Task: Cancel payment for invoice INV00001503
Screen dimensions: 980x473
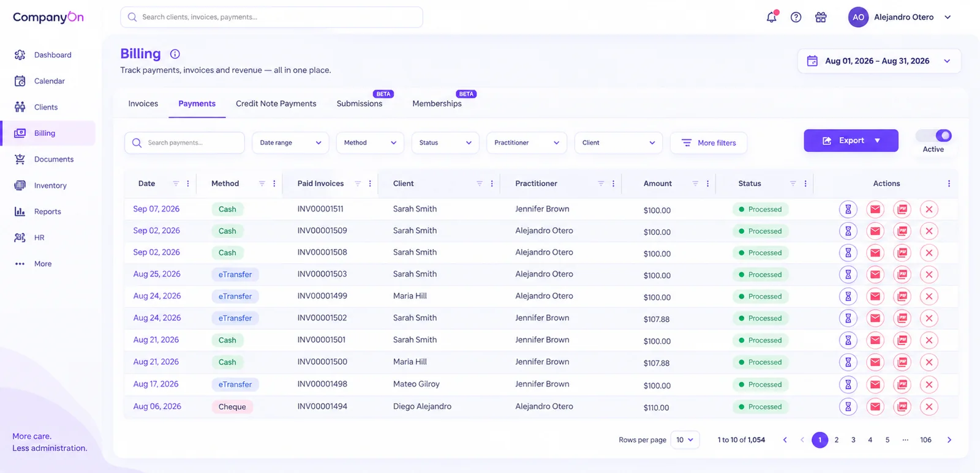Action: click(929, 275)
